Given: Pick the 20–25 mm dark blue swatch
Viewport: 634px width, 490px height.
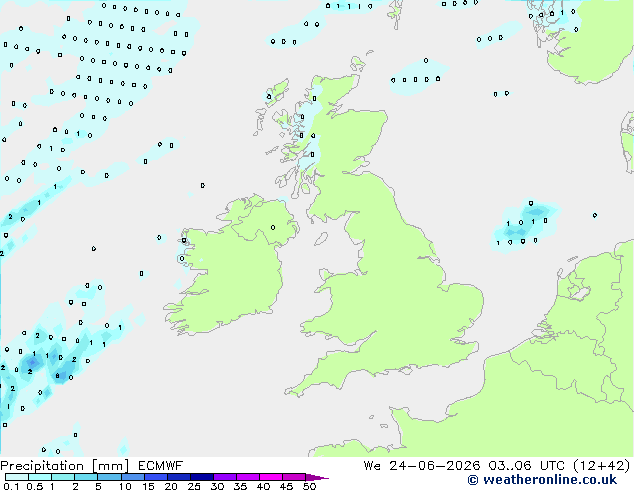Looking at the screenshot, I should [179, 477].
